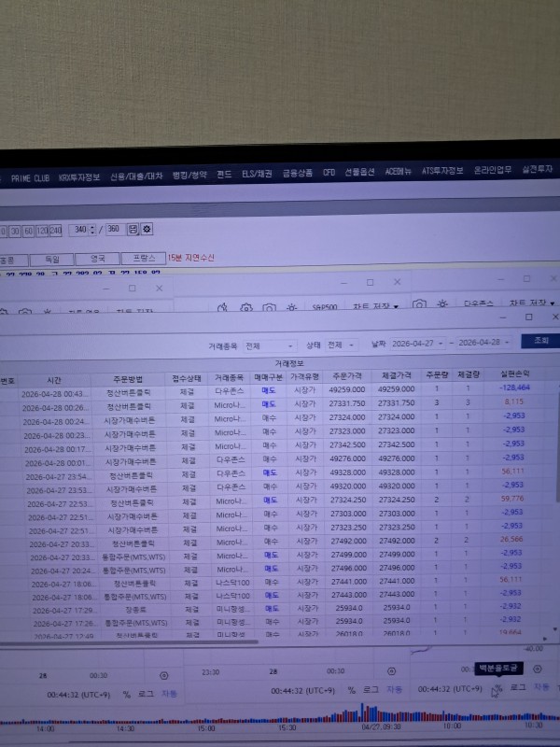The height and width of the screenshot is (747, 560).
Task: Click the 조회 search button
Action: (x=541, y=340)
